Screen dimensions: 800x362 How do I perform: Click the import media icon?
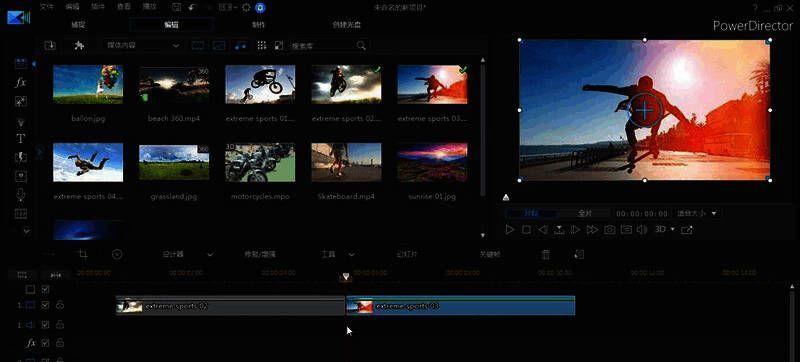(50, 45)
